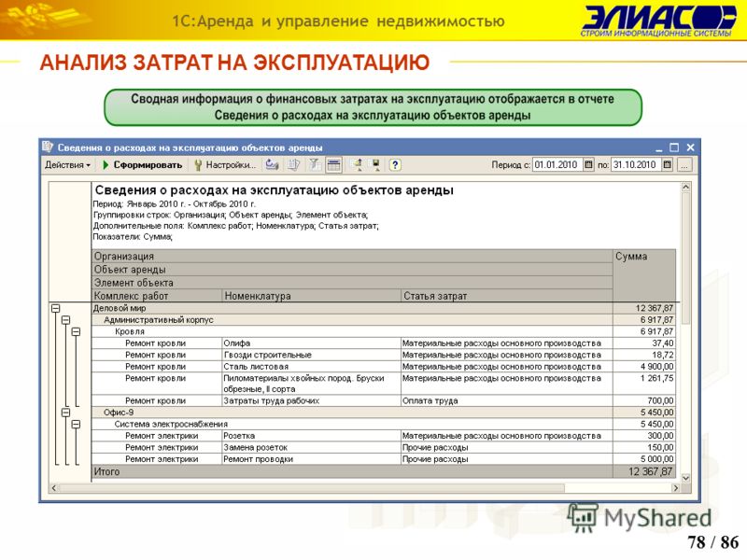
Task: Click the monitor toolbar icon beside the help icon
Action: pyautogui.click(x=376, y=165)
